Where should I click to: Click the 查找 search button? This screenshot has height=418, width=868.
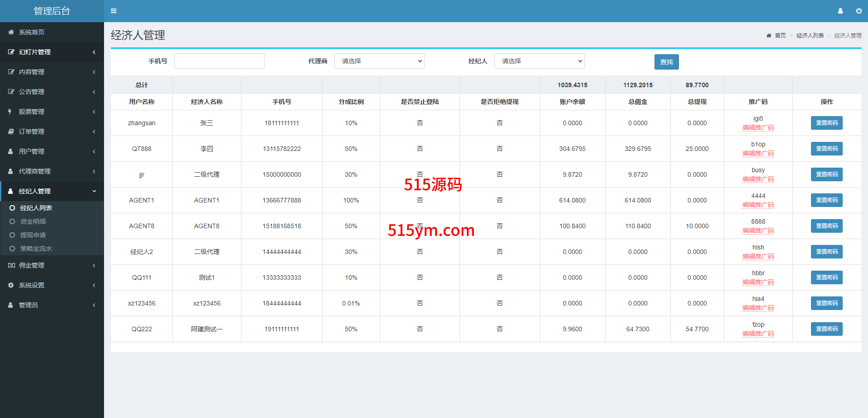pyautogui.click(x=666, y=62)
